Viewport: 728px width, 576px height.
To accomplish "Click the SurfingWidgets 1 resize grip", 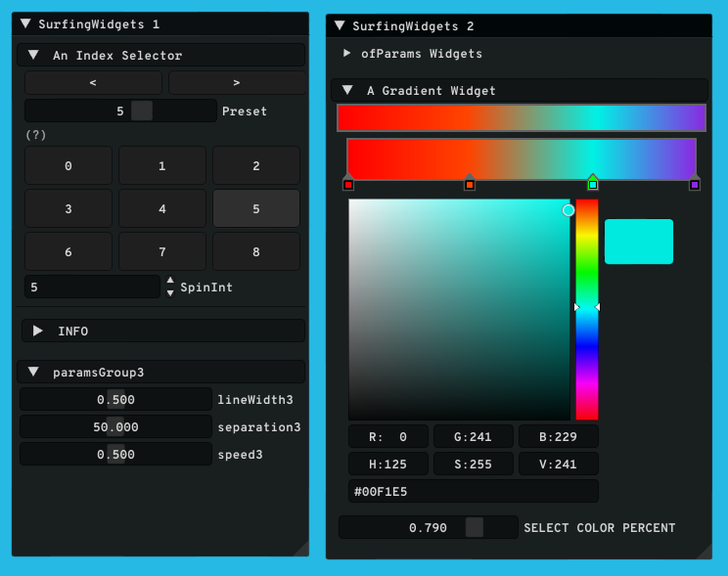I will [x=301, y=549].
